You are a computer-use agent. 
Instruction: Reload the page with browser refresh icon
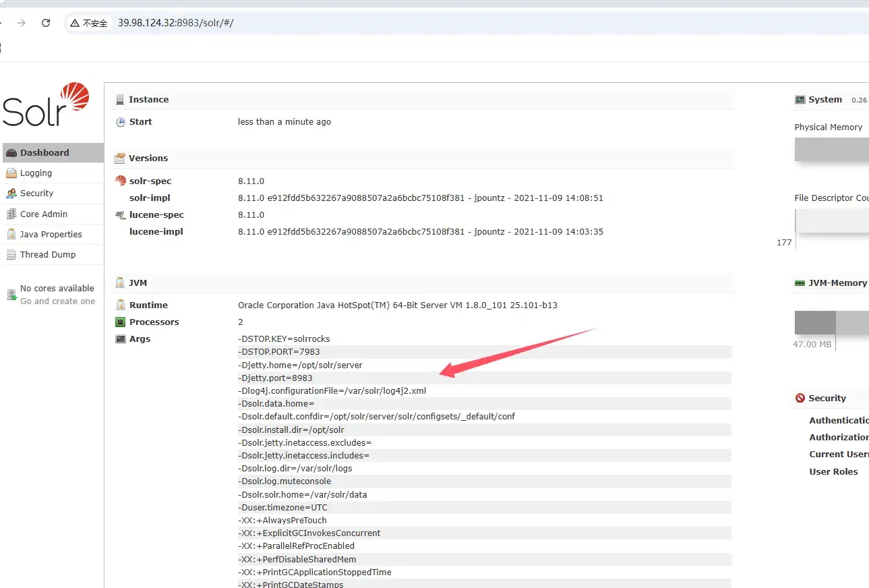coord(46,23)
